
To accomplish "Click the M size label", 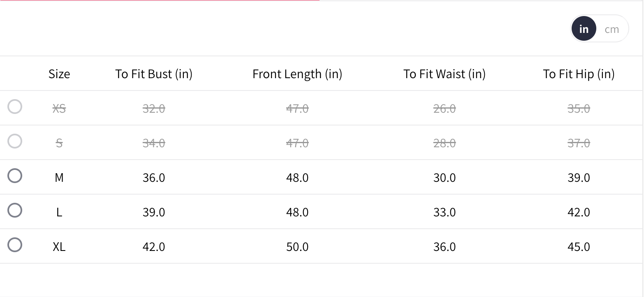I will pos(59,178).
